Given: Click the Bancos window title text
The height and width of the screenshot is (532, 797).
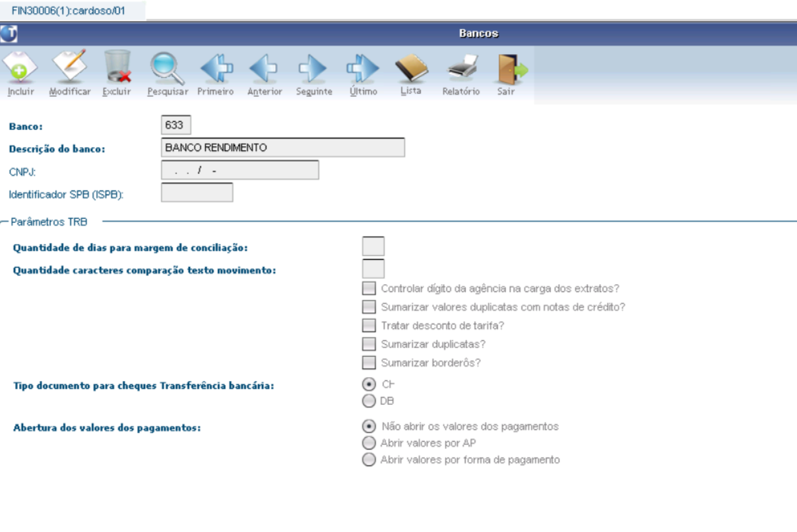Looking at the screenshot, I should click(x=478, y=33).
